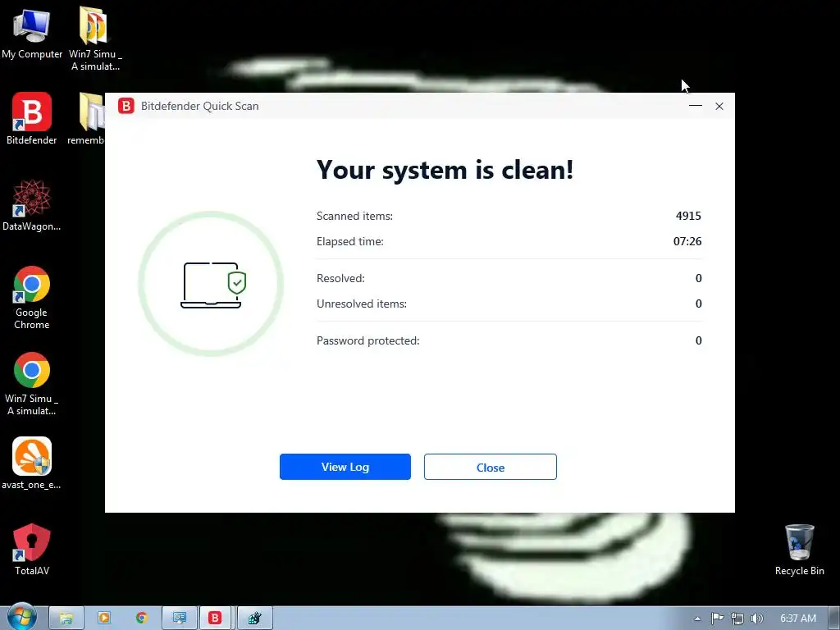Image resolution: width=840 pixels, height=630 pixels.
Task: Select the top Win7 Simu folder icon
Action: click(95, 39)
